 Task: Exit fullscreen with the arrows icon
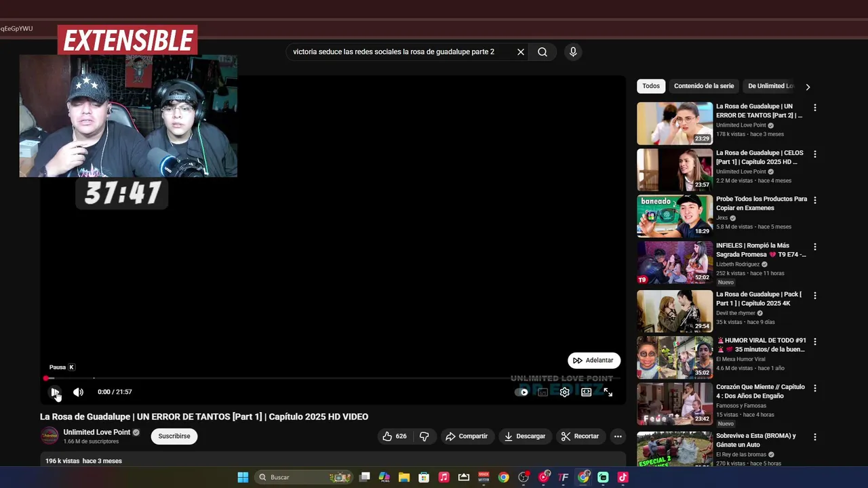click(608, 392)
